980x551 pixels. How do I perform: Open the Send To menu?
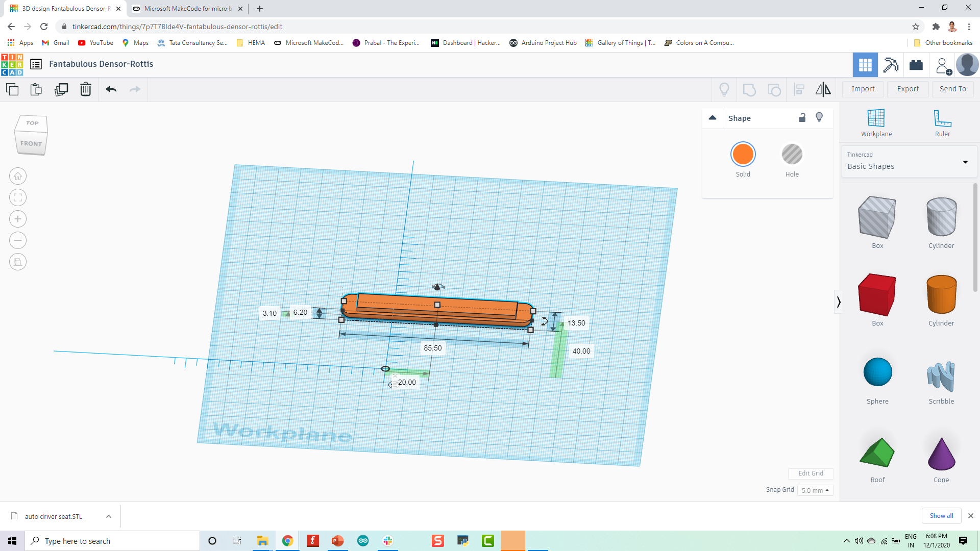pyautogui.click(x=952, y=89)
